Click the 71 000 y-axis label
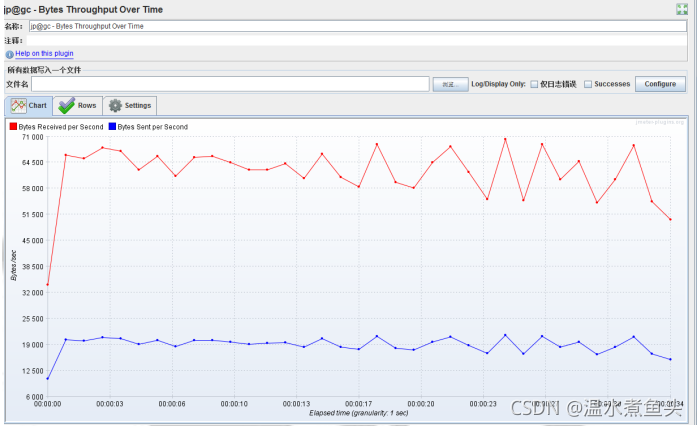 pos(32,137)
